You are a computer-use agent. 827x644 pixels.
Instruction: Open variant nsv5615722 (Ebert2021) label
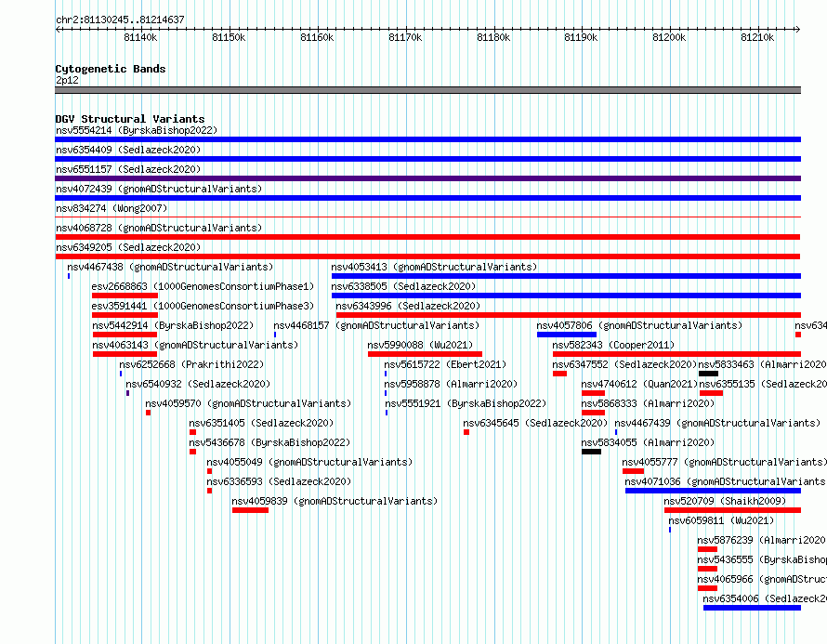click(445, 364)
